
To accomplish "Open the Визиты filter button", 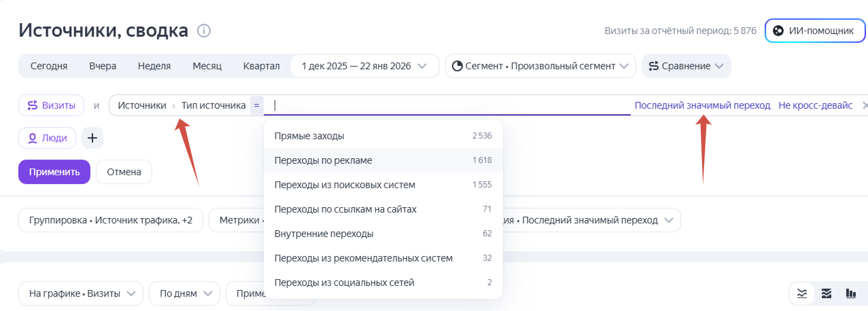I will (x=52, y=105).
